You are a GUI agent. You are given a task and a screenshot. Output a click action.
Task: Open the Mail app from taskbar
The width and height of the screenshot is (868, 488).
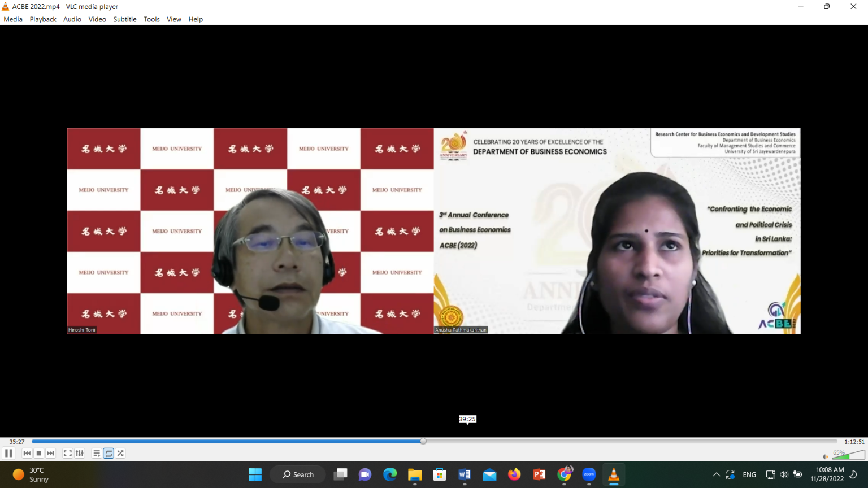point(489,474)
